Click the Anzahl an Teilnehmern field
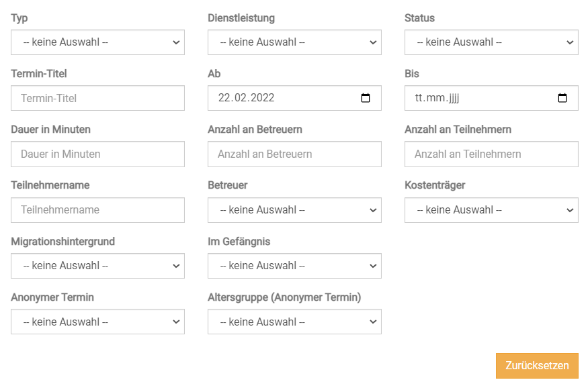The height and width of the screenshot is (384, 588). coord(491,154)
